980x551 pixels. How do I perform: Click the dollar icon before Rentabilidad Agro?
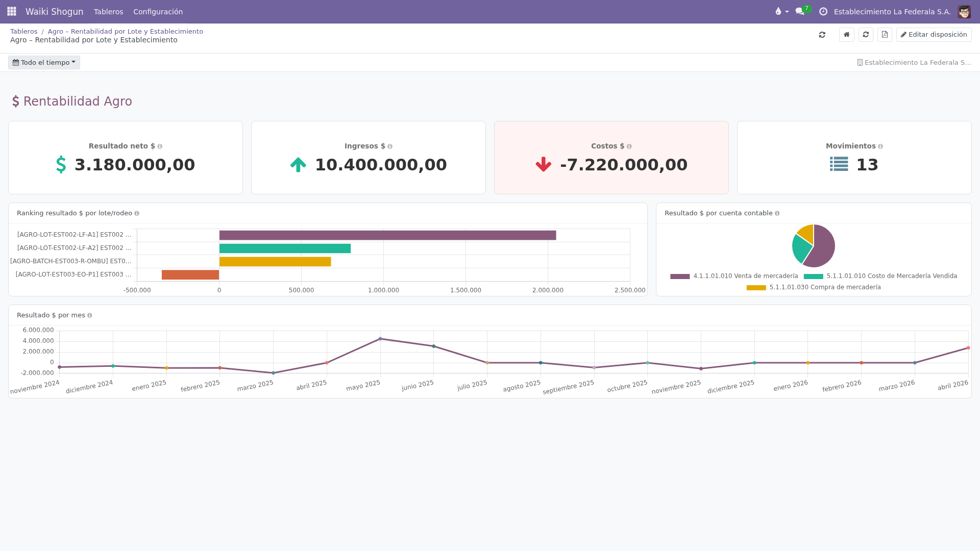click(x=16, y=102)
